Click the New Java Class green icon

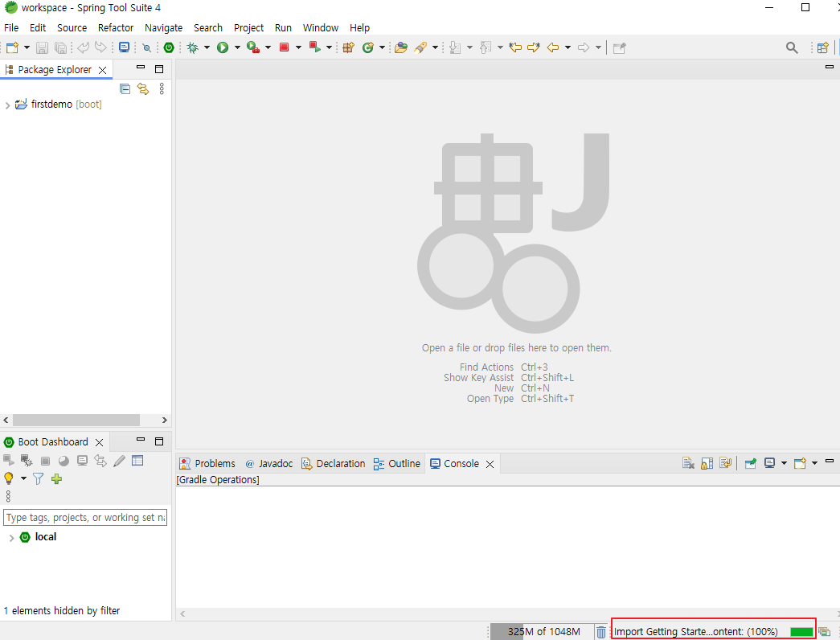tap(367, 47)
